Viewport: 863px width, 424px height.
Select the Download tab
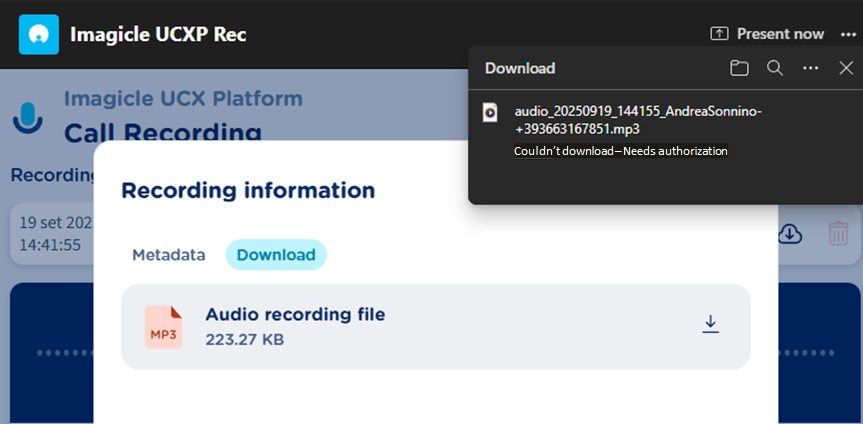pos(276,255)
